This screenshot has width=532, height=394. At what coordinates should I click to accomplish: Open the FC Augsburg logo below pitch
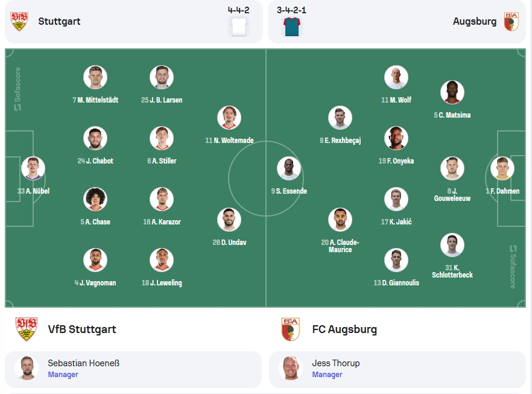click(291, 329)
